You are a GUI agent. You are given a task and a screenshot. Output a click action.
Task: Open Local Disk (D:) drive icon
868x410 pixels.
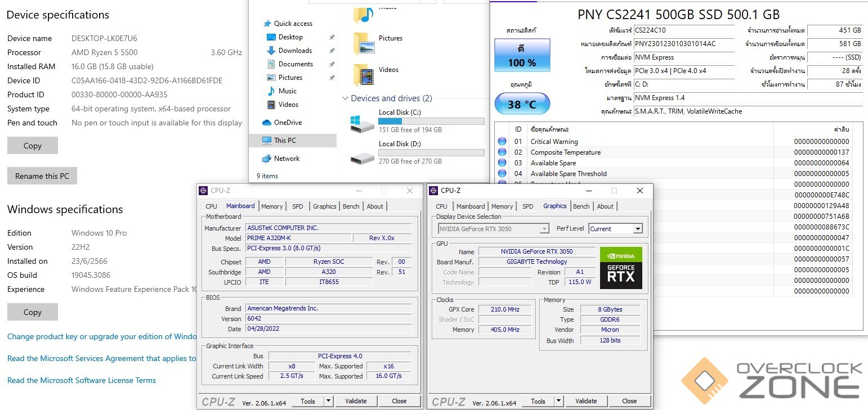[x=362, y=158]
